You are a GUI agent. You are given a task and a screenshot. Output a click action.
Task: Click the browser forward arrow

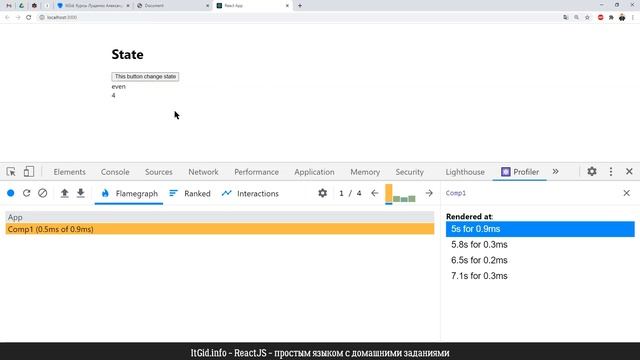[x=18, y=18]
